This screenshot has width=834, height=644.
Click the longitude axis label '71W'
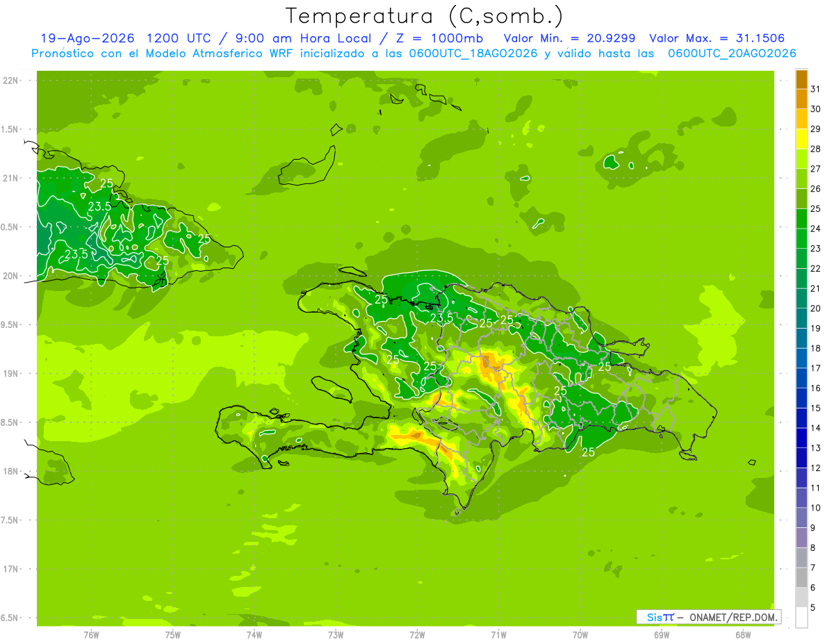tap(499, 636)
